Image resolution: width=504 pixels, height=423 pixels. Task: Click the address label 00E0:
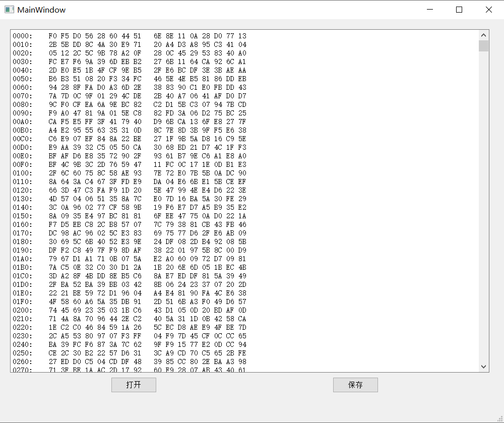point(23,156)
